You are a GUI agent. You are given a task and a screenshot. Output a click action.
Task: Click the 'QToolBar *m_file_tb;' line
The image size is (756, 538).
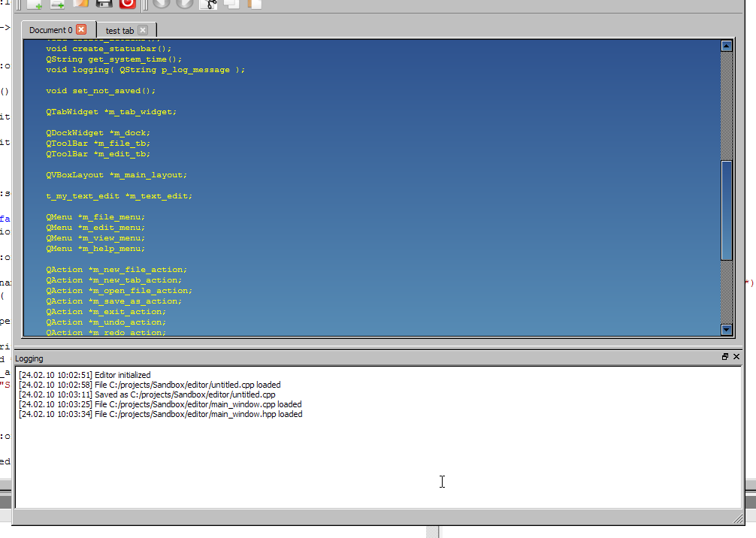[x=98, y=144]
